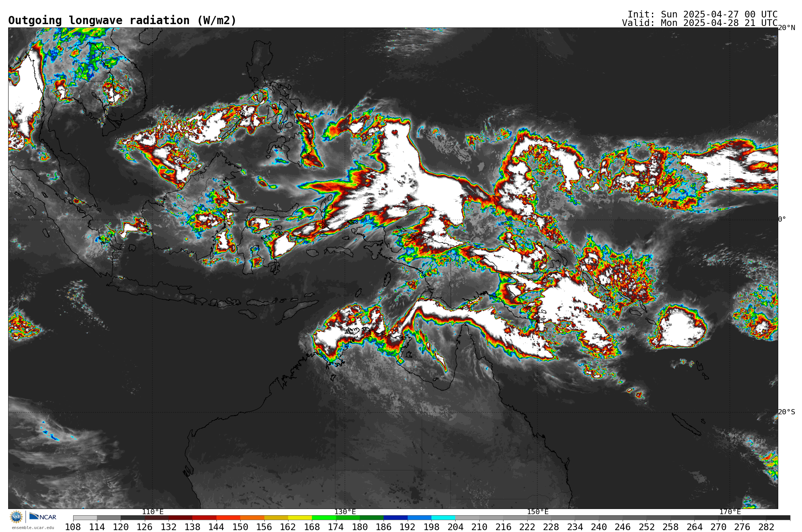
Task: Select the bright red 144–150 colorbar swatch
Action: point(228,518)
